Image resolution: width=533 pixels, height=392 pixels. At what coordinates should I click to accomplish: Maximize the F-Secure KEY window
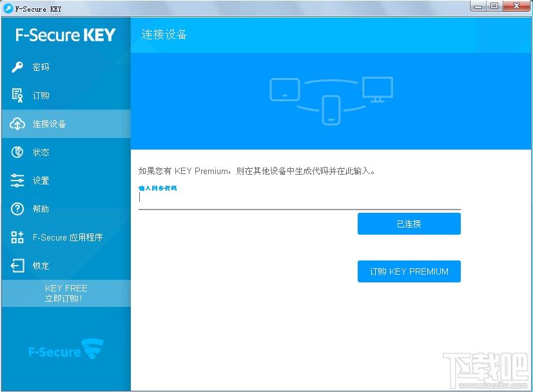tap(494, 6)
